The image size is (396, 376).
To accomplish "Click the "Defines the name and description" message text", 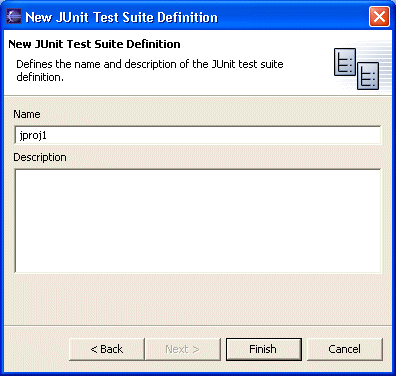I will 150,70.
